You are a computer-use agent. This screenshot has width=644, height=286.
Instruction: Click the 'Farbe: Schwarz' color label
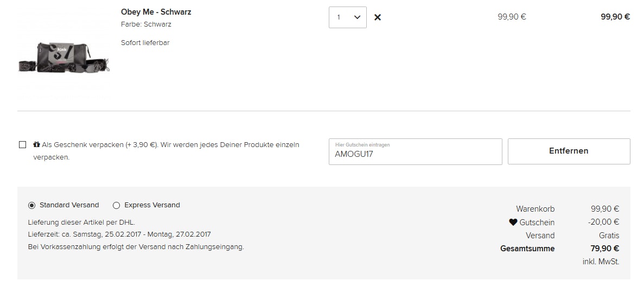(x=146, y=24)
